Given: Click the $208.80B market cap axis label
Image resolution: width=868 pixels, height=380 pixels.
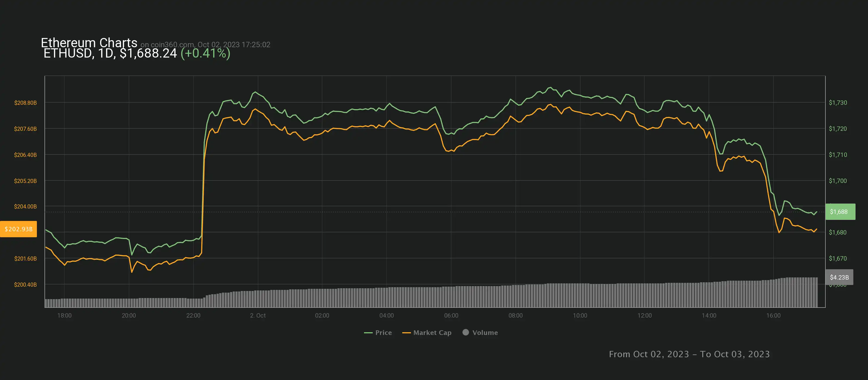Looking at the screenshot, I should tap(25, 103).
